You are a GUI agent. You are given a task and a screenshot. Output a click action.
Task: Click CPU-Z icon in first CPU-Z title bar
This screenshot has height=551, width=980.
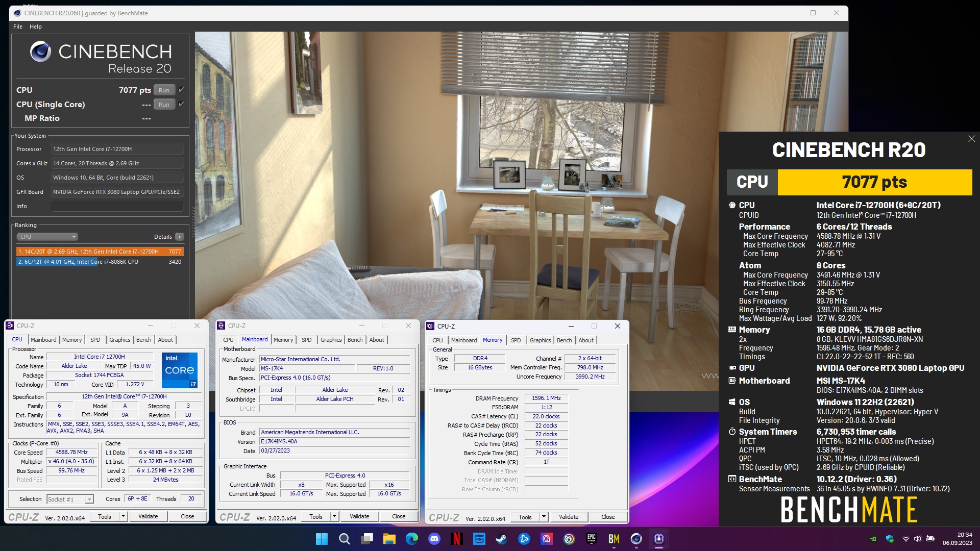pos(10,325)
